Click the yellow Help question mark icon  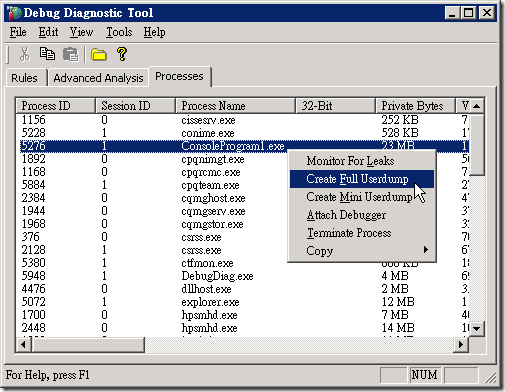point(122,54)
